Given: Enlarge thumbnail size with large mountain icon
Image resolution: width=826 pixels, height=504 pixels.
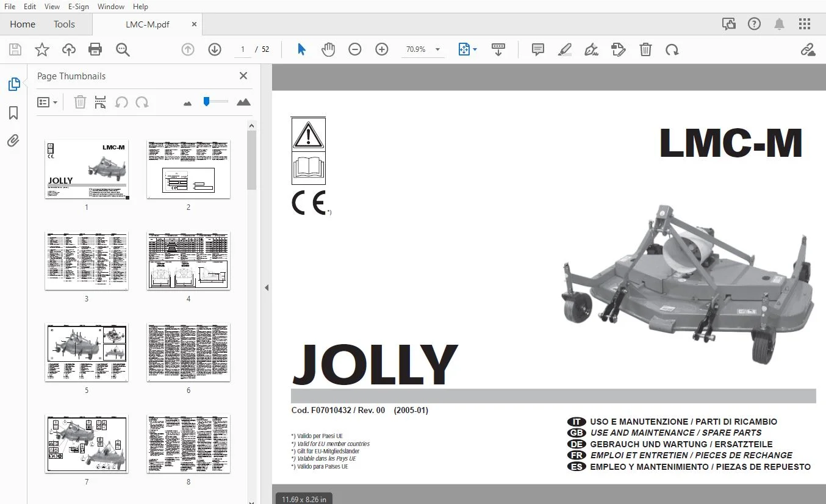Looking at the screenshot, I should [244, 102].
